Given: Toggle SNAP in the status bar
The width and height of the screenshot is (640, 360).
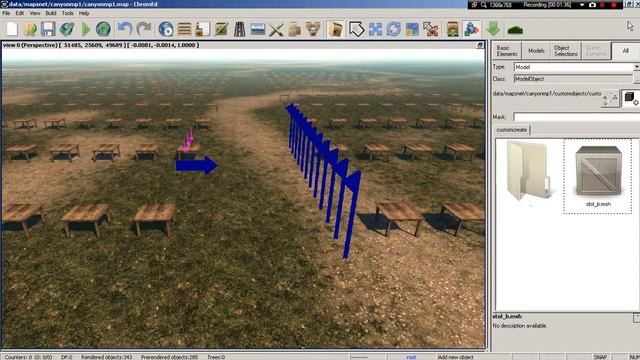Looking at the screenshot, I should pyautogui.click(x=600, y=357).
